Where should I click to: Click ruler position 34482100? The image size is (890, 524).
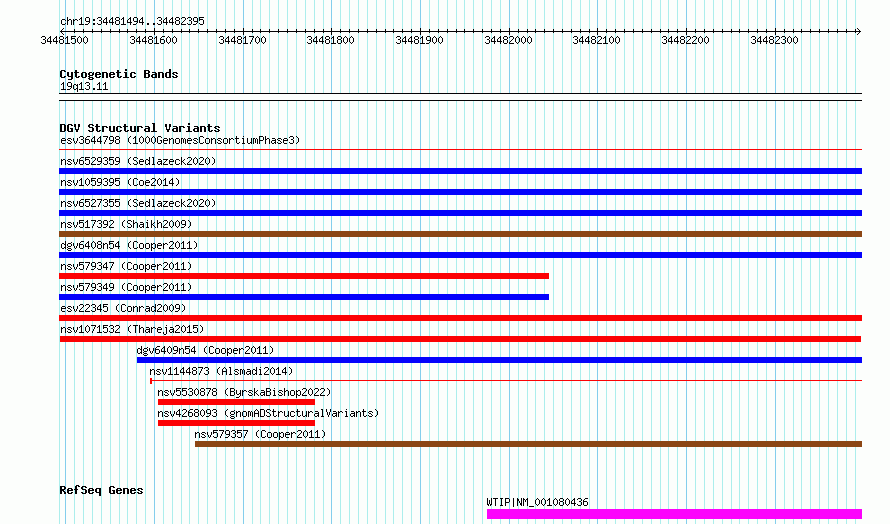(x=597, y=40)
